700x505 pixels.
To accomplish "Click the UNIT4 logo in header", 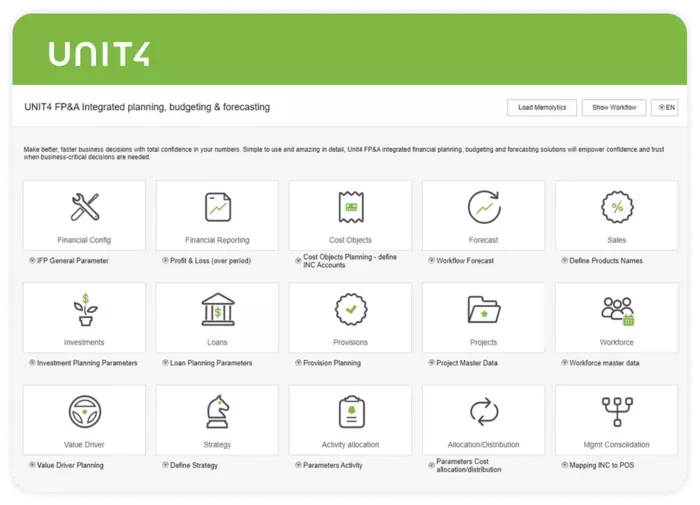I will click(99, 54).
